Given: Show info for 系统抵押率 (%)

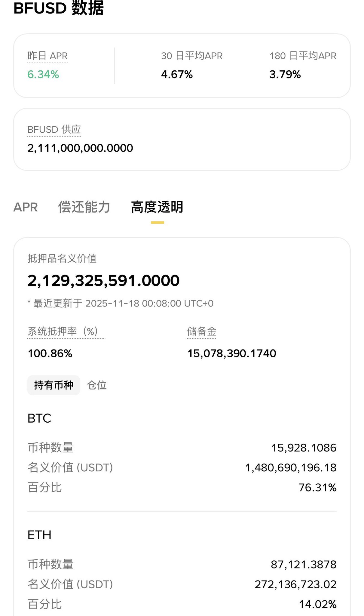Looking at the screenshot, I should [x=63, y=331].
